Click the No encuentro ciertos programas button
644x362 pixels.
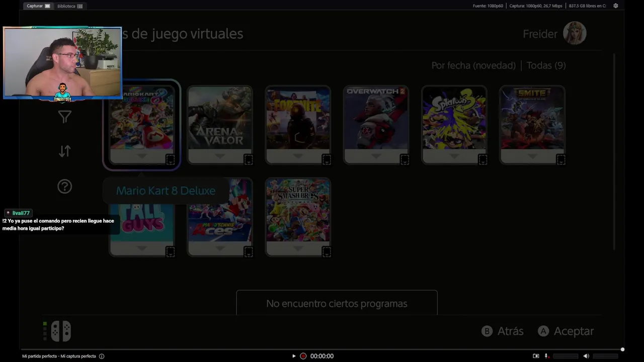click(337, 303)
